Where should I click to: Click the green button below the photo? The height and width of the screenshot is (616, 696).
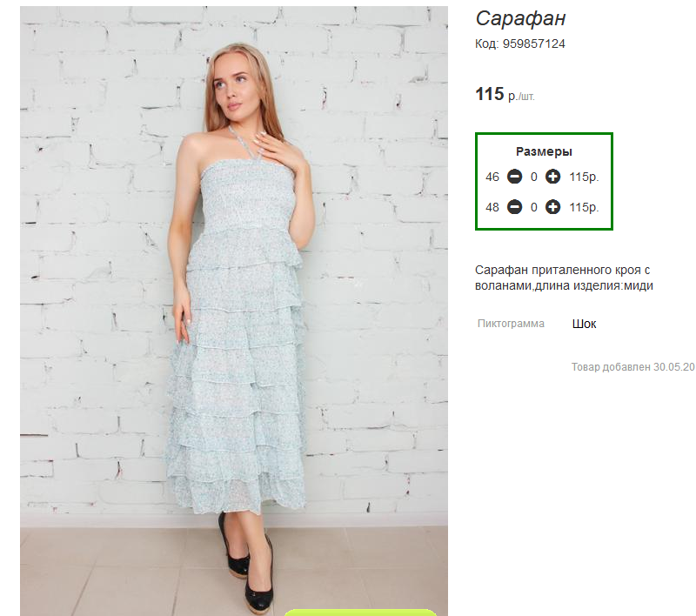360,613
